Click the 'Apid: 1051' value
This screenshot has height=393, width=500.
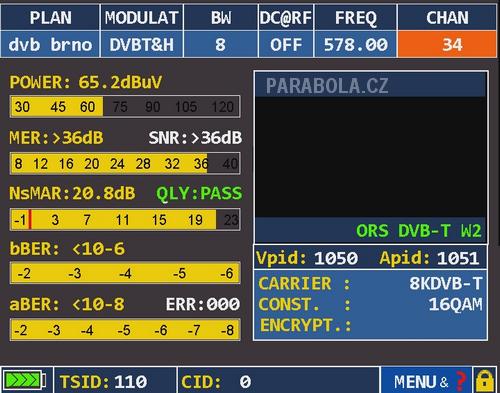tap(429, 258)
